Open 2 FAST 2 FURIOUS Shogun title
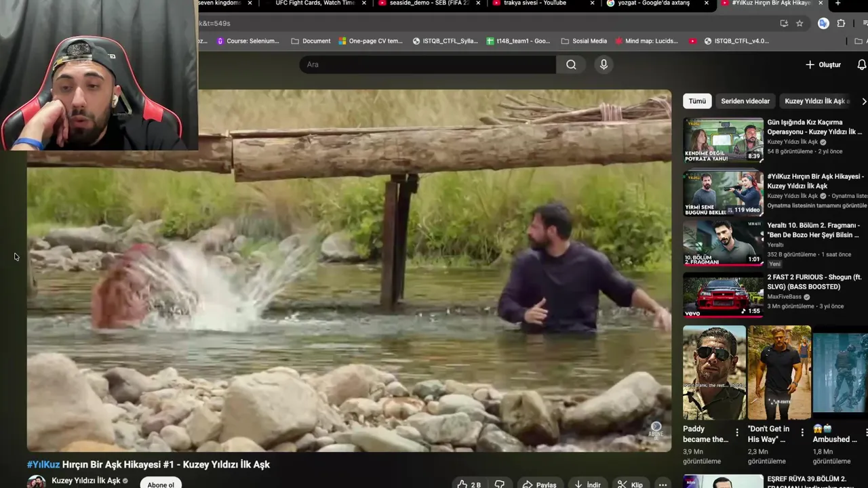Screen dimensions: 868x488 click(814, 281)
